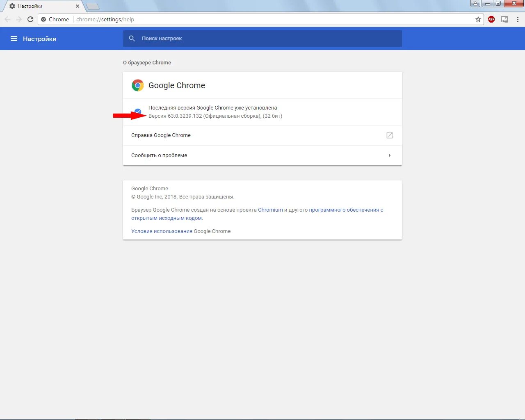The width and height of the screenshot is (525, 420).
Task: Click the Chrome site info icon
Action: tap(43, 19)
